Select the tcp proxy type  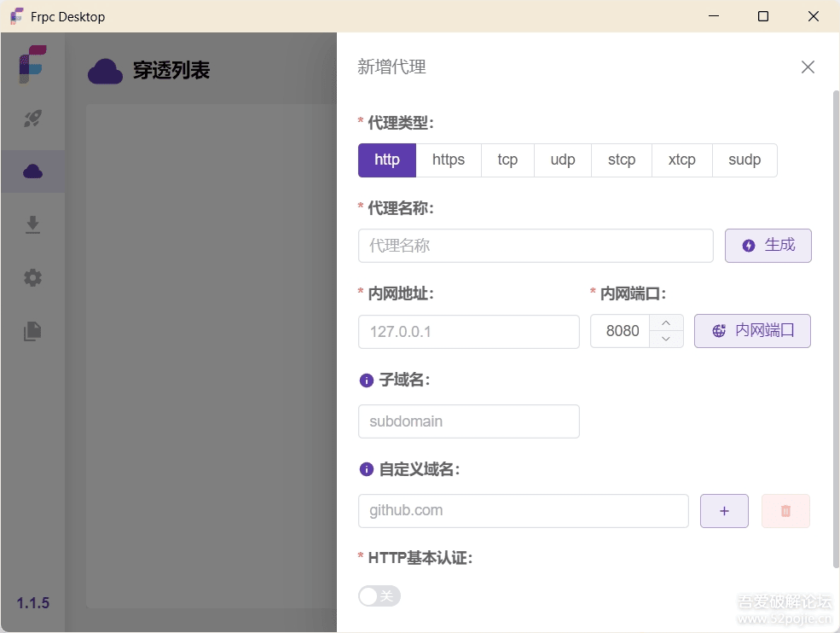coord(507,160)
